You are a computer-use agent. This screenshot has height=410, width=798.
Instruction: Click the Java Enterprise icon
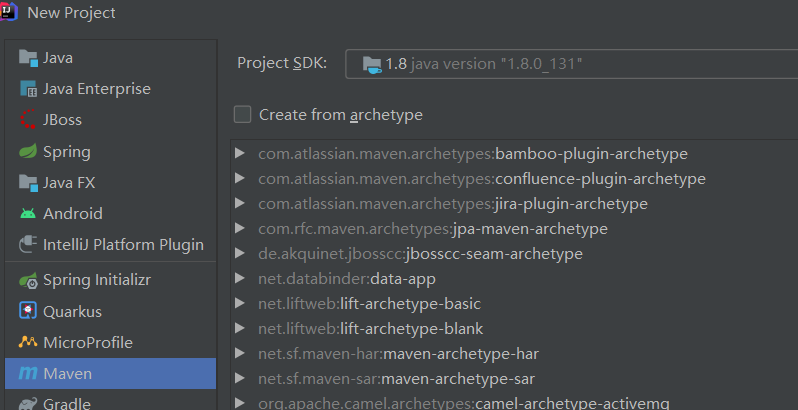(28, 89)
